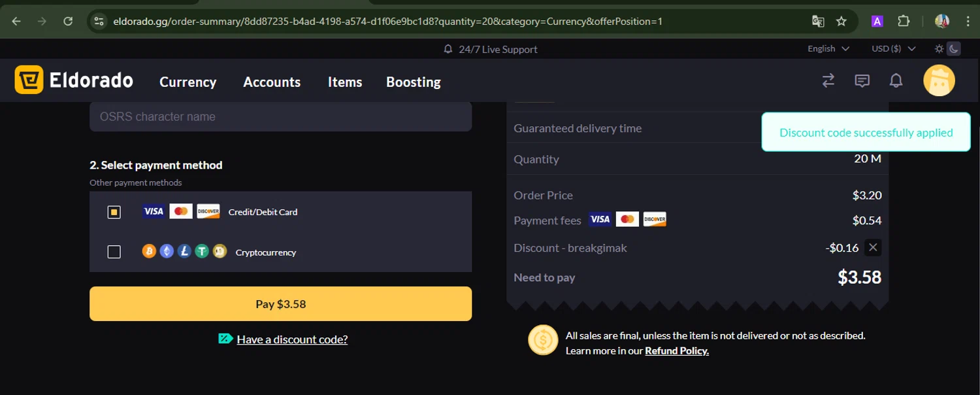Screen dimensions: 980x395
Task: Select Cryptocurrency payment checkbox
Action: coord(114,252)
